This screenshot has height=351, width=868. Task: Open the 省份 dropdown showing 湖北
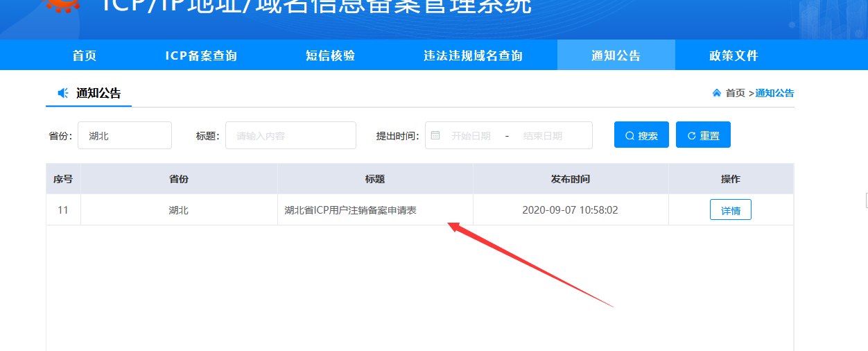pos(125,135)
